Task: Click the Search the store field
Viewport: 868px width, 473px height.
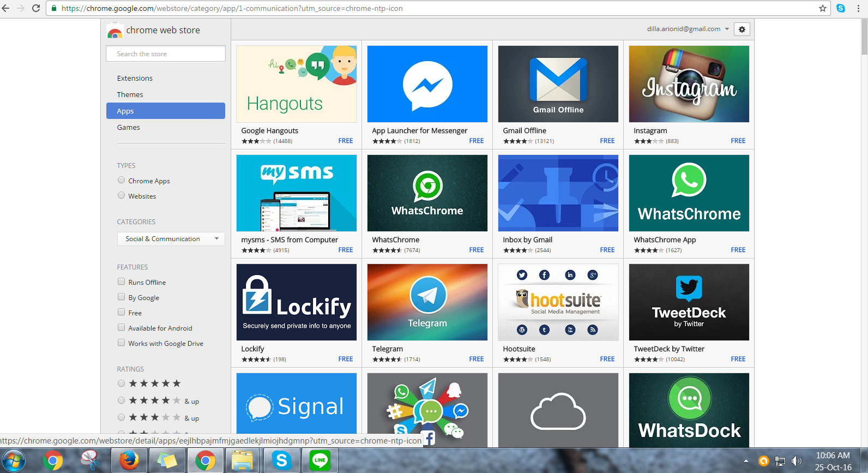Action: pos(166,53)
